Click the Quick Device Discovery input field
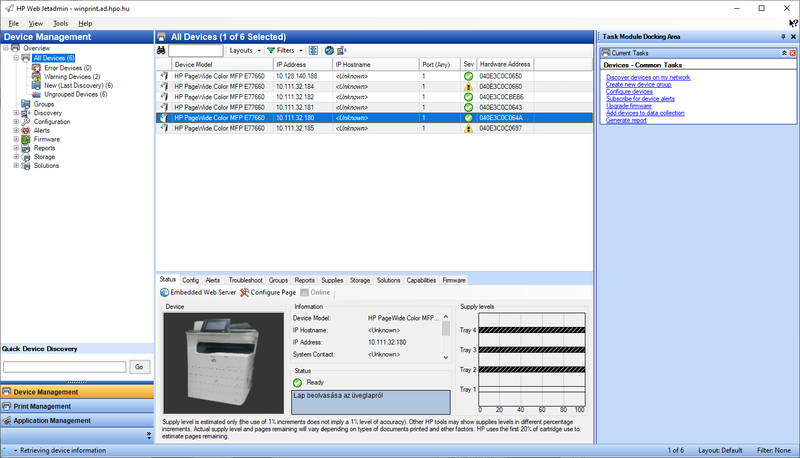The image size is (800, 458). [65, 367]
